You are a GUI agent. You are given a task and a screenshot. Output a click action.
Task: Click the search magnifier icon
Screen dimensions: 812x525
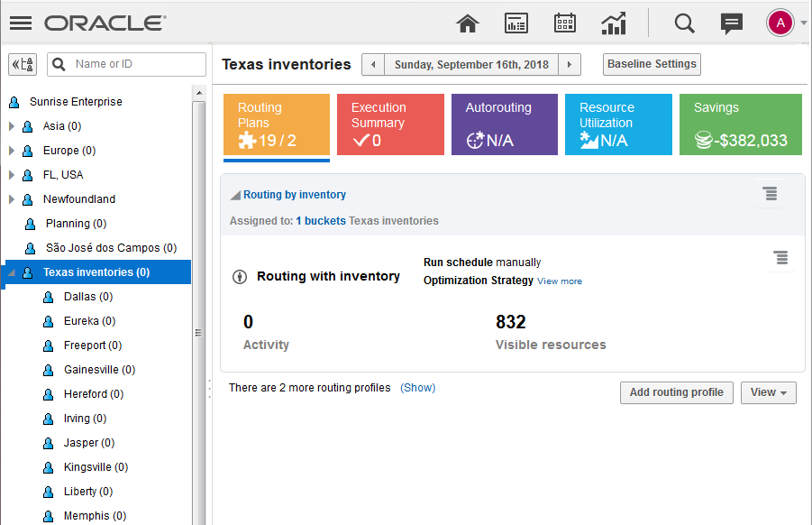click(685, 23)
